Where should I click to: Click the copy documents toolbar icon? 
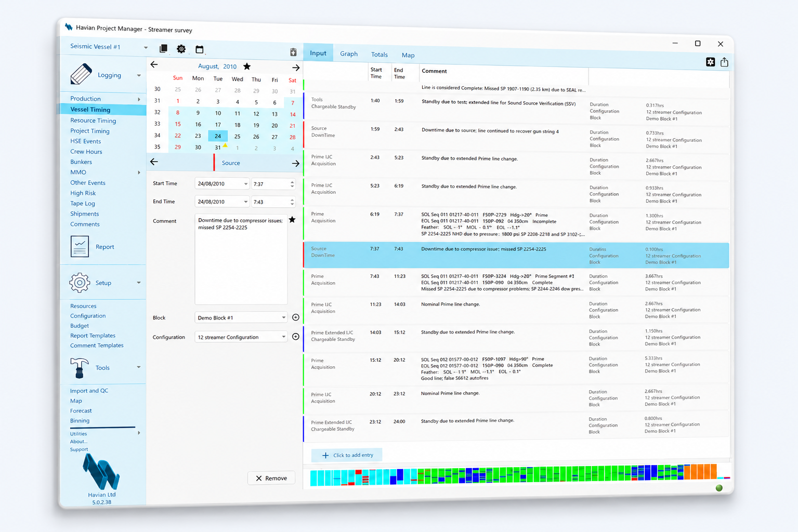tap(163, 48)
